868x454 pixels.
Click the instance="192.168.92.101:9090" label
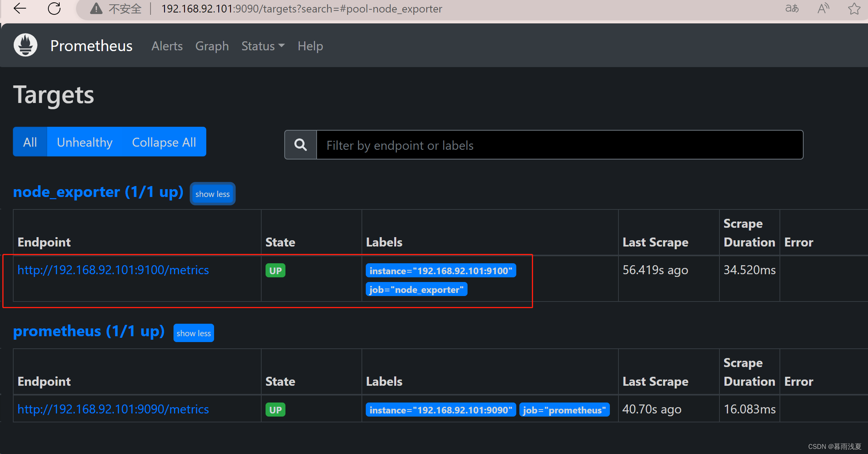point(441,410)
